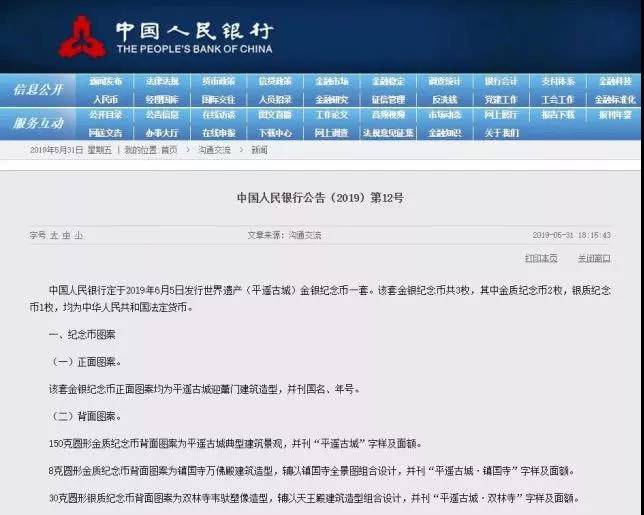Click the 关闭窗口 link
Viewport: 644px width, 515px height.
coord(594,258)
